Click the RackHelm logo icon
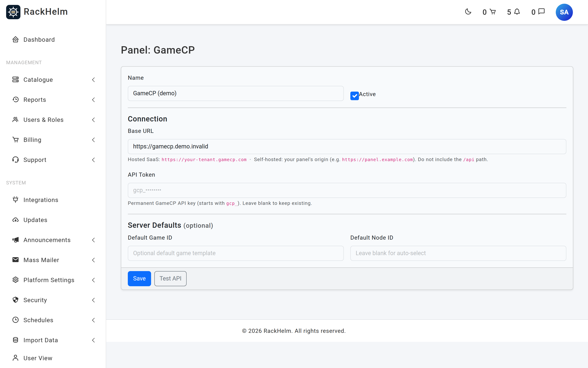This screenshot has height=368, width=588. [13, 12]
